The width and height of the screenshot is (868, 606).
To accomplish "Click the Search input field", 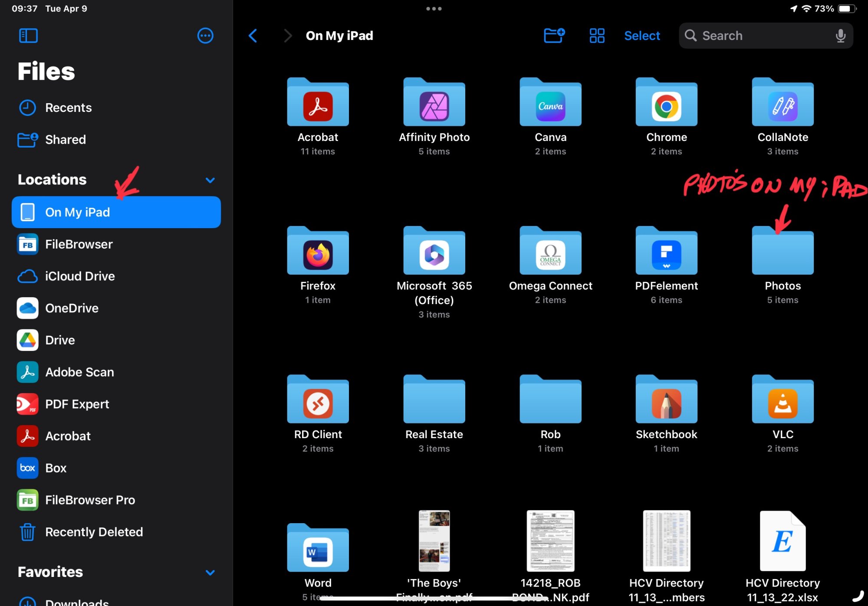I will click(759, 36).
